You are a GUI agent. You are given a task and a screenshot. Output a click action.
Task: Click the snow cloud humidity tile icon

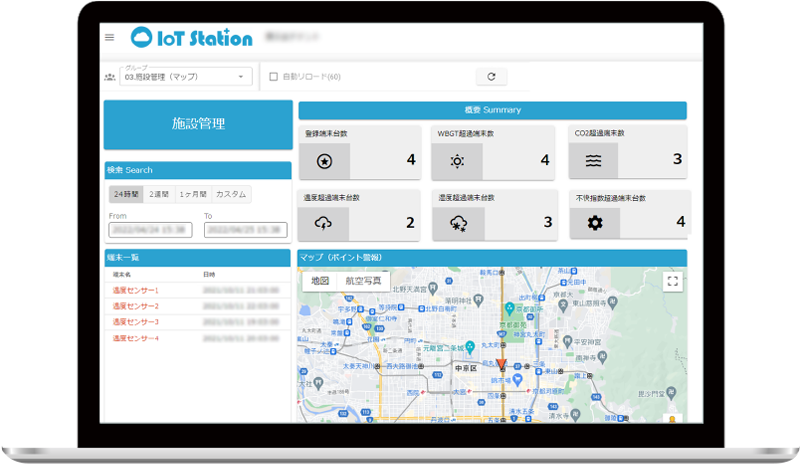click(458, 223)
